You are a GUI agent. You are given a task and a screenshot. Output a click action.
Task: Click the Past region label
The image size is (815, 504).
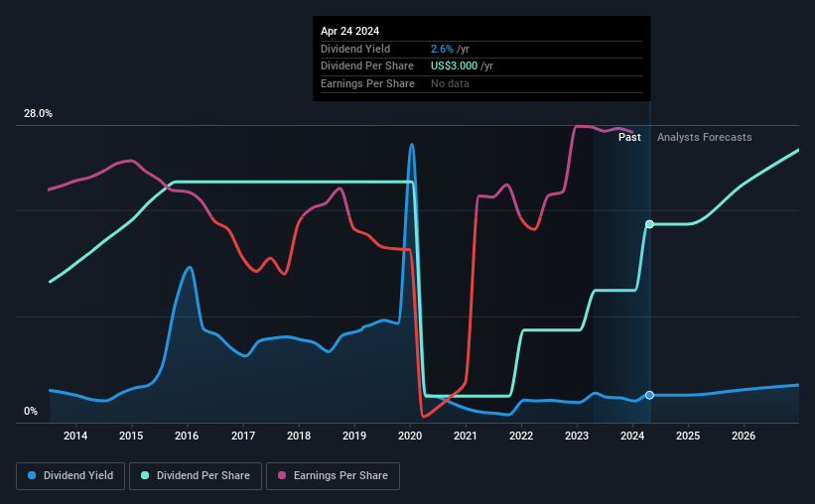click(629, 137)
